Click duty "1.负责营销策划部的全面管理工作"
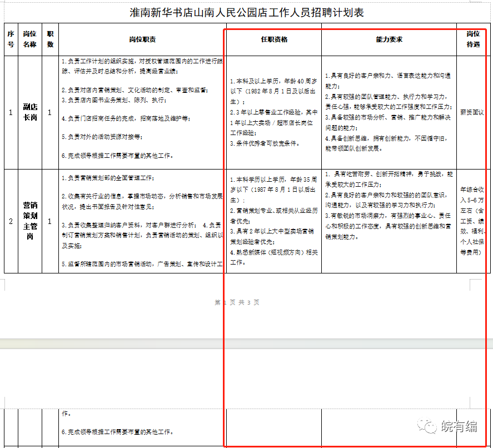 coord(108,178)
